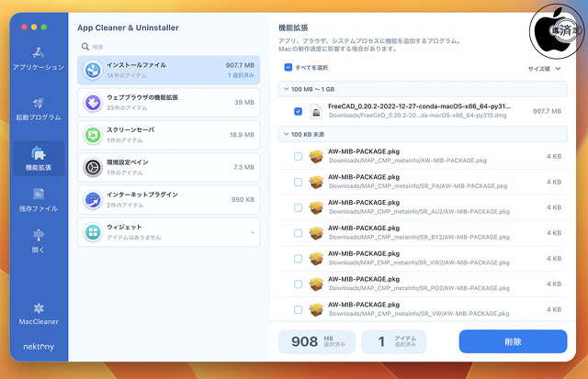Select the 環境設定ペイン category row
Viewport: 588px width, 379px height.
pos(169,167)
